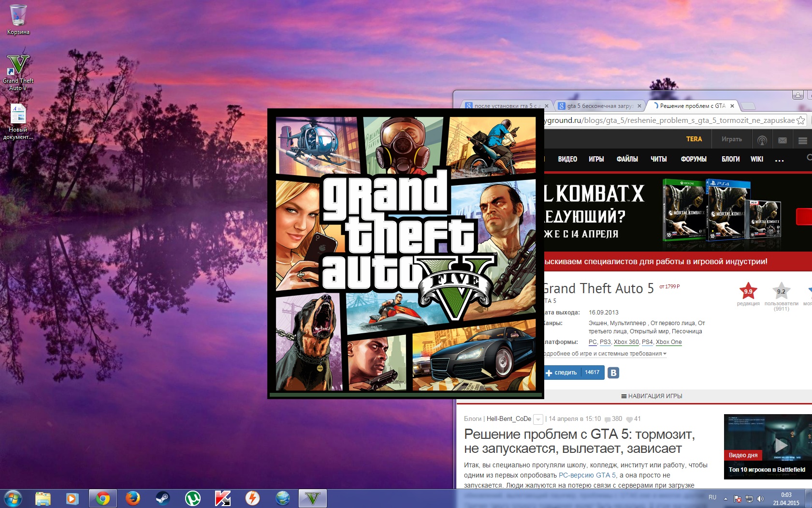This screenshot has height=508, width=812.
Task: Open the ФАЙЛЫ site menu
Action: pyautogui.click(x=627, y=159)
